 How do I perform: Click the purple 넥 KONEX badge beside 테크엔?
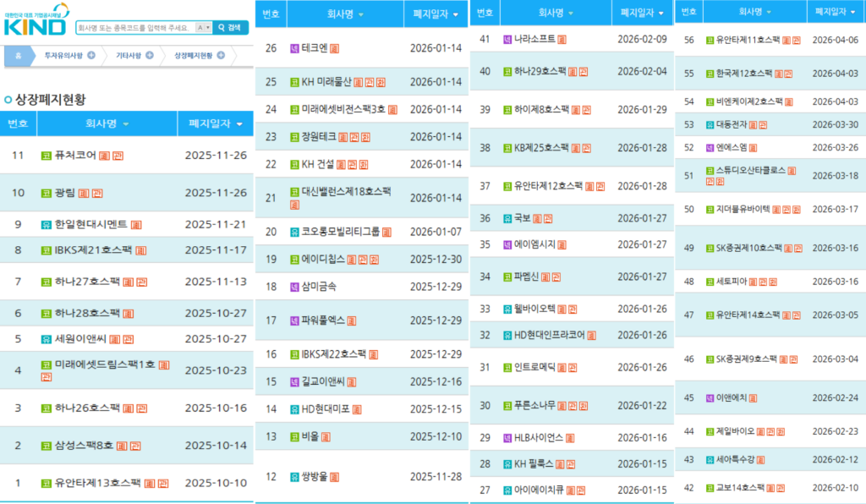coord(293,48)
